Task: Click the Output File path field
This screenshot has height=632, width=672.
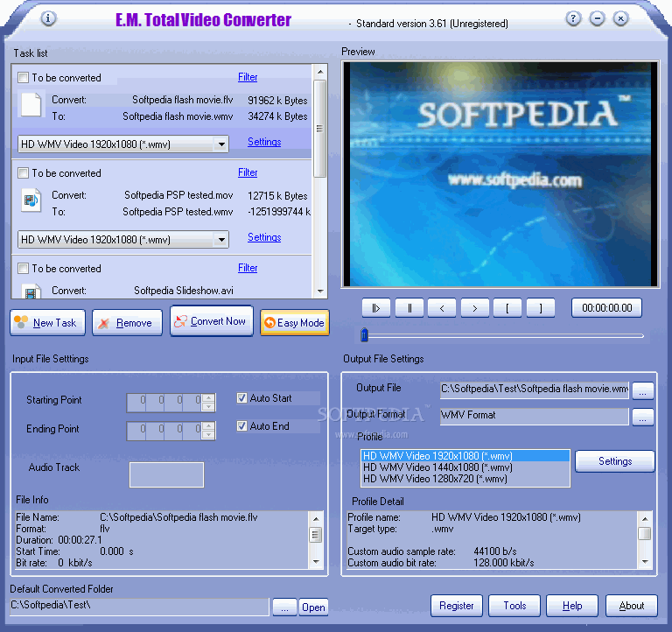Action: click(x=535, y=390)
